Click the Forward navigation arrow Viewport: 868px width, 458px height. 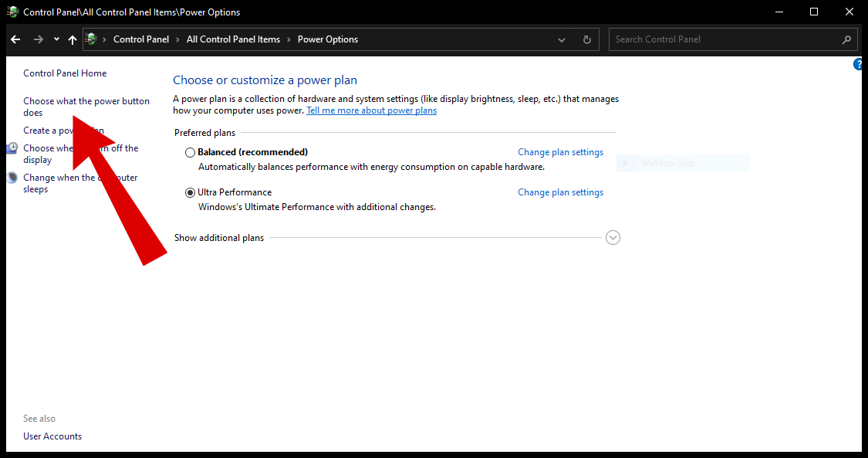(x=38, y=39)
